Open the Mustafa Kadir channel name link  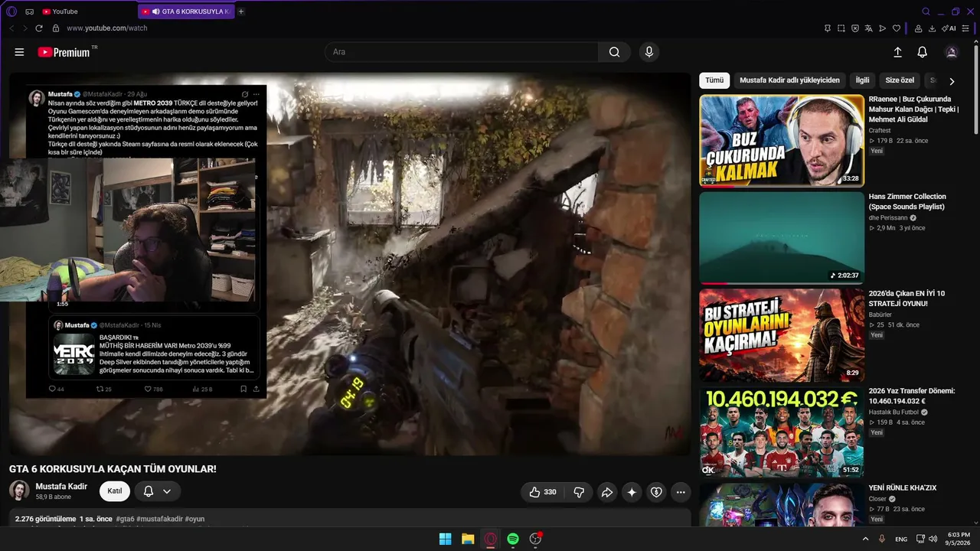click(61, 486)
